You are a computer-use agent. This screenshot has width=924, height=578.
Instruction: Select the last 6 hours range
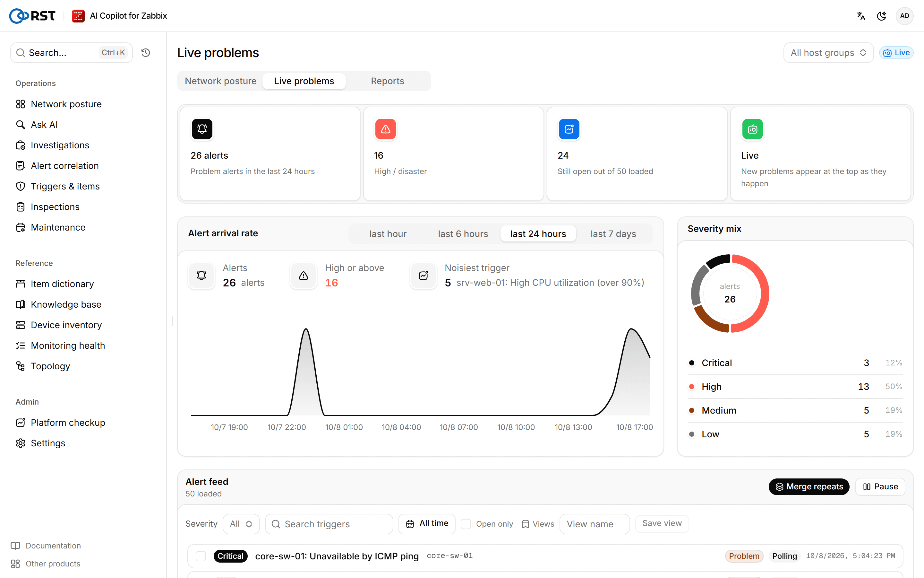pyautogui.click(x=463, y=233)
